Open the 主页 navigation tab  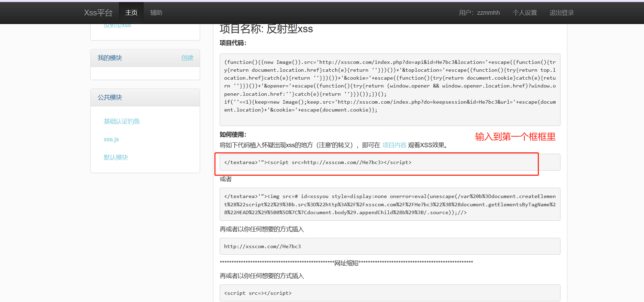click(x=131, y=13)
